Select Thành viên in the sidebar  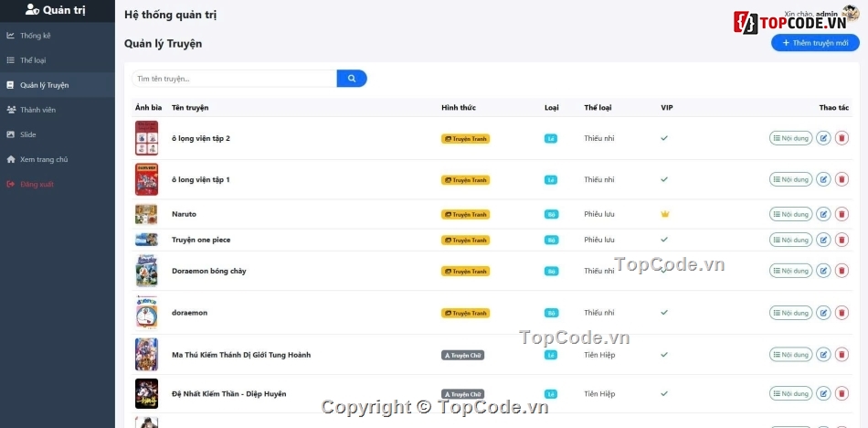[x=37, y=110]
